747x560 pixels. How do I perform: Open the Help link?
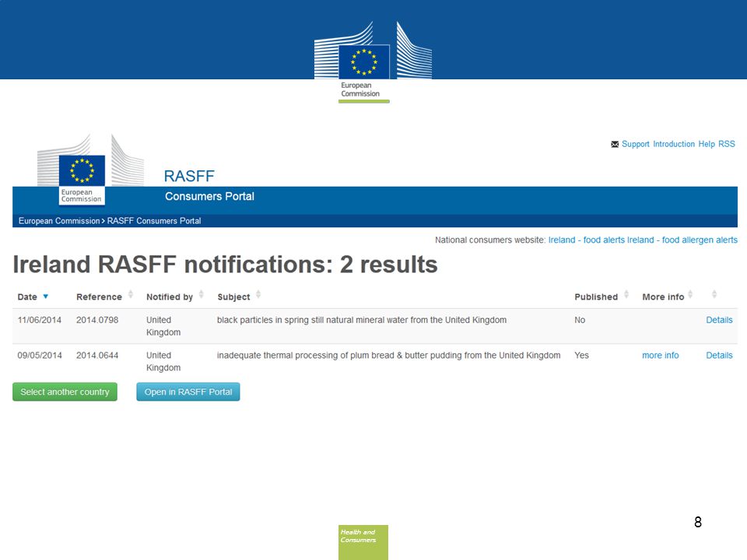707,144
